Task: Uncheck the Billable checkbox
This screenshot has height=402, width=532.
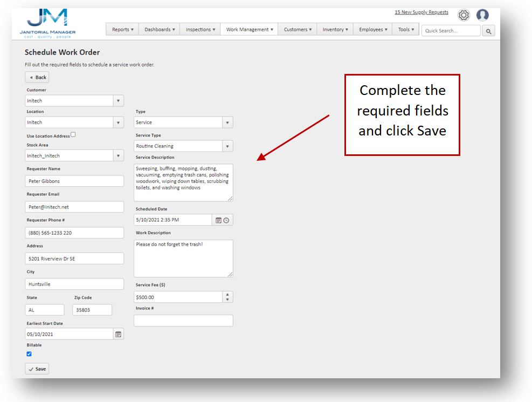Action: coord(29,354)
